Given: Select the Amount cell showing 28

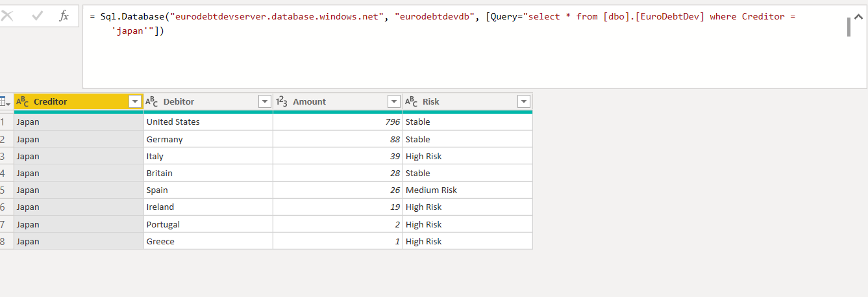Looking at the screenshot, I should pos(338,173).
